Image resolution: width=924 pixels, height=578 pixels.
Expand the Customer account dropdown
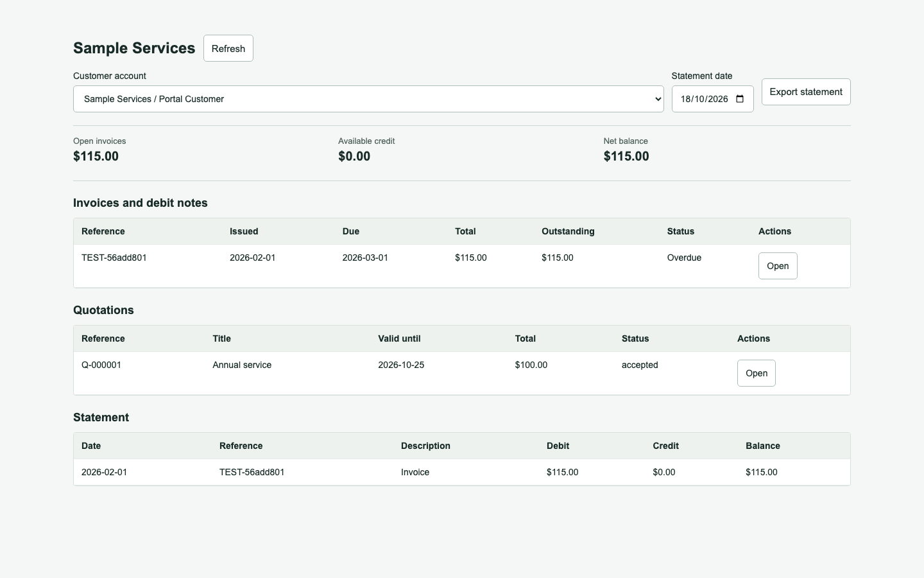[x=368, y=99]
